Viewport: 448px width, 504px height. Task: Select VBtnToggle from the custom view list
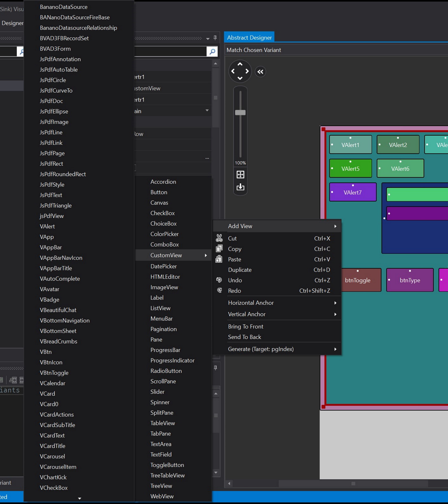tap(54, 373)
